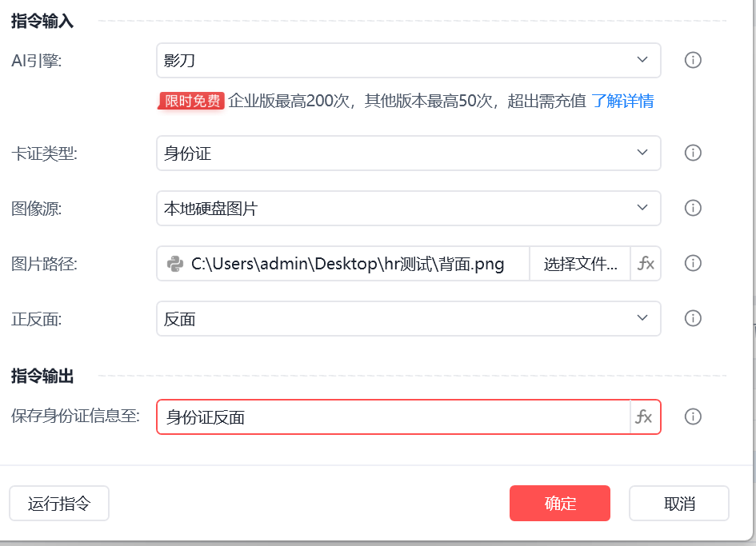Open the AI引擎 dropdown showing 影刀

(408, 60)
